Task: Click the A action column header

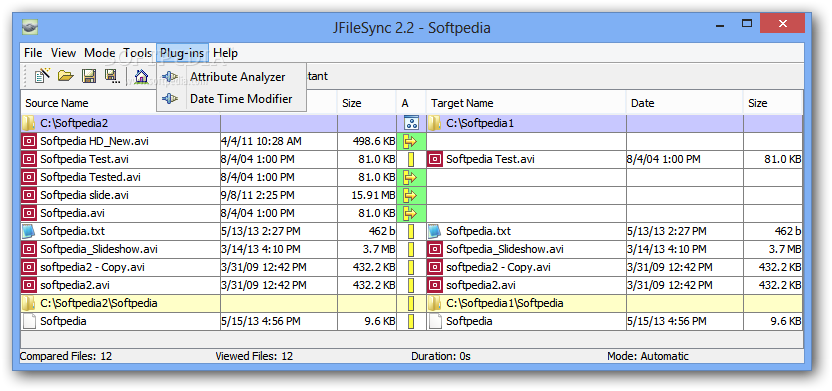Action: (x=411, y=103)
